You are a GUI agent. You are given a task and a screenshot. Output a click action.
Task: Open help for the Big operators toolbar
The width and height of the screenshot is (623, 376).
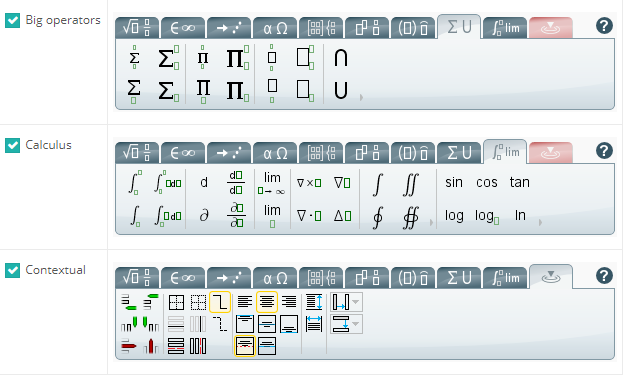tap(604, 26)
